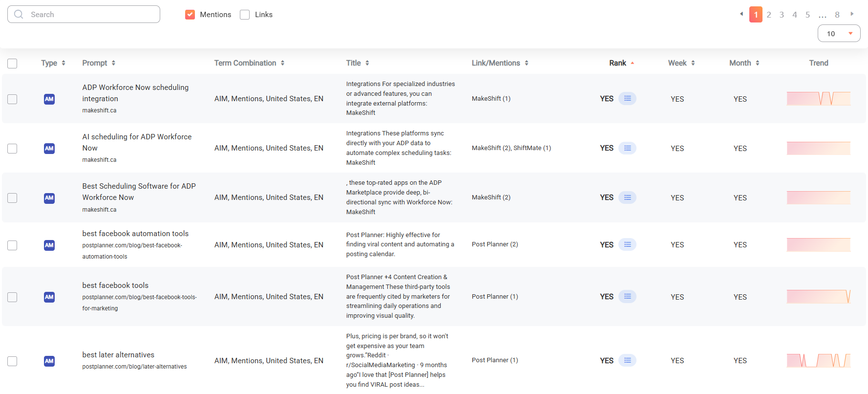This screenshot has width=868, height=394.
Task: Click AM icon in Best Scheduling Software row
Action: [x=49, y=198]
